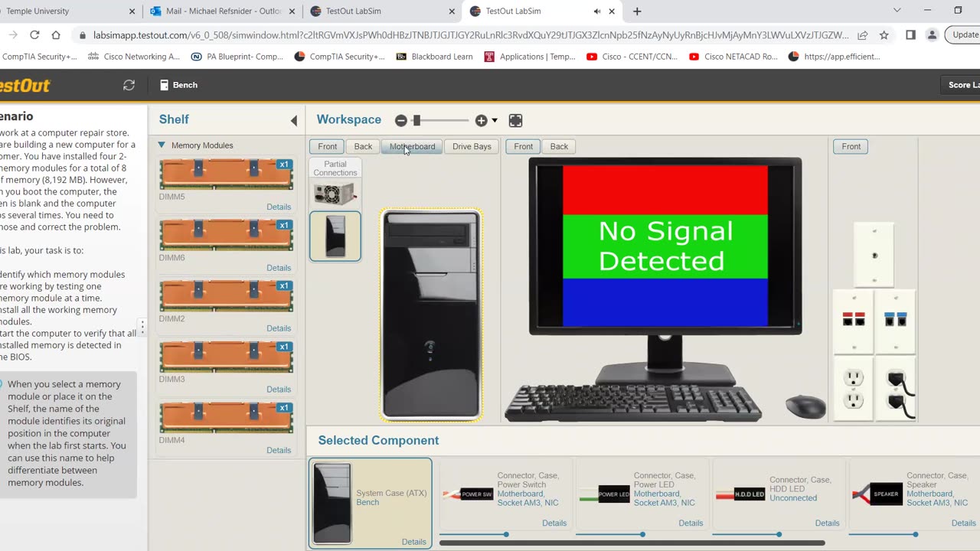The image size is (980, 551).
Task: Click the POWER LED connector icon
Action: pyautogui.click(x=605, y=494)
